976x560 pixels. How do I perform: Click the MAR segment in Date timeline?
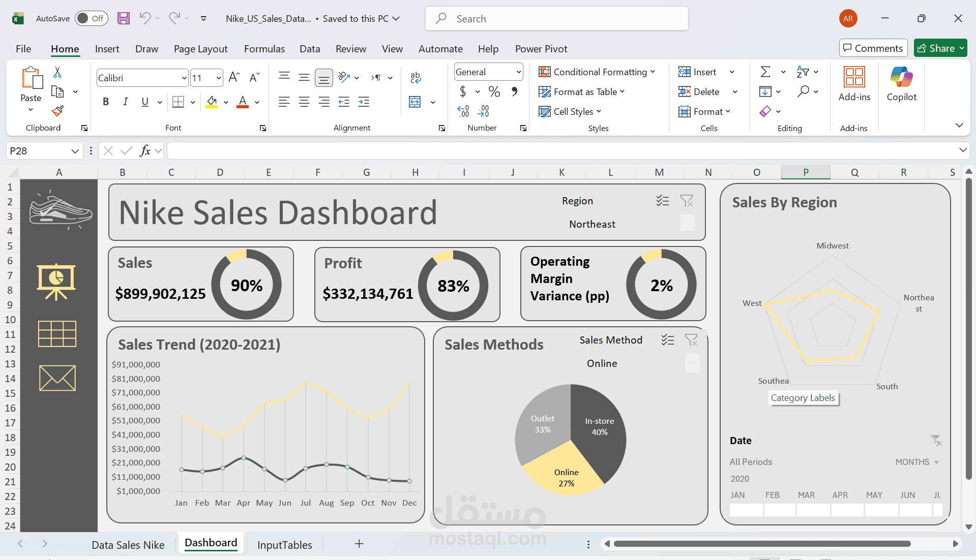coord(813,510)
